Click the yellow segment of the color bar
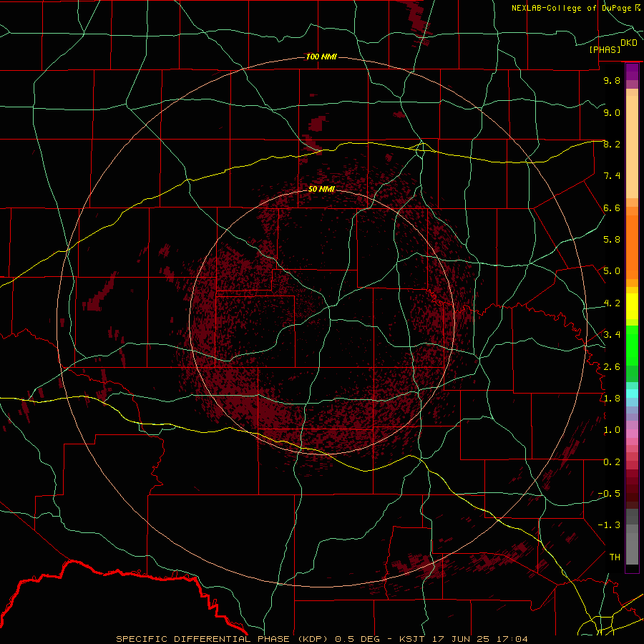The image size is (644, 644). tap(632, 306)
